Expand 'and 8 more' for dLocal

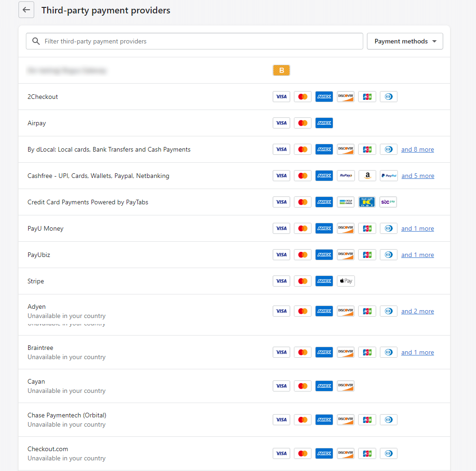[x=417, y=149]
